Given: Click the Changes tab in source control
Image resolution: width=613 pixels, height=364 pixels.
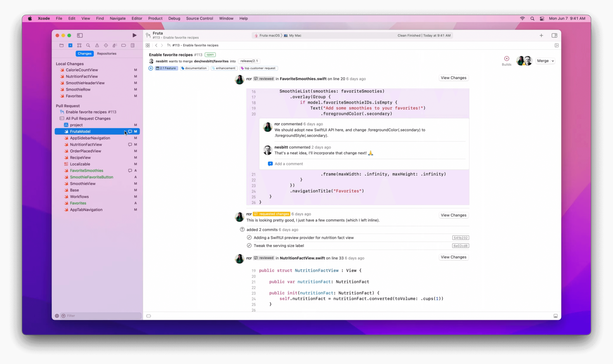Looking at the screenshot, I should (x=85, y=53).
